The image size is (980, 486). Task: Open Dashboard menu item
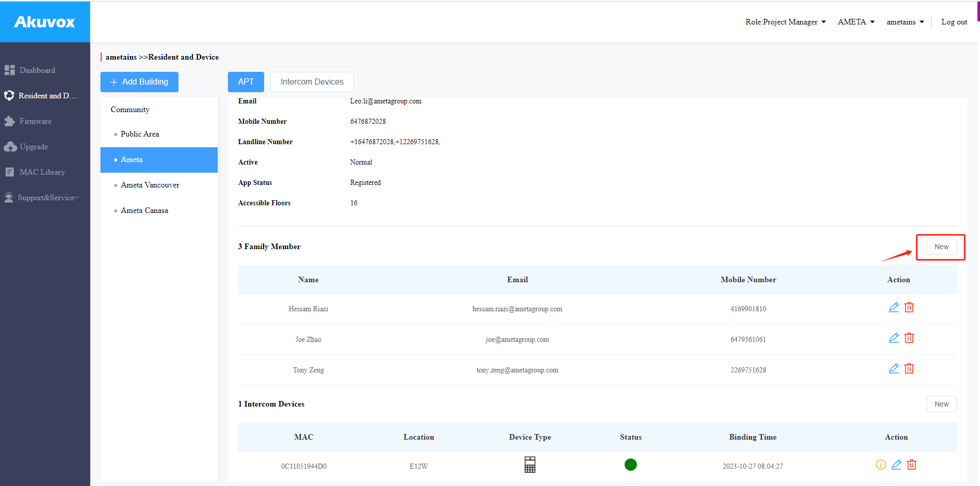(37, 70)
